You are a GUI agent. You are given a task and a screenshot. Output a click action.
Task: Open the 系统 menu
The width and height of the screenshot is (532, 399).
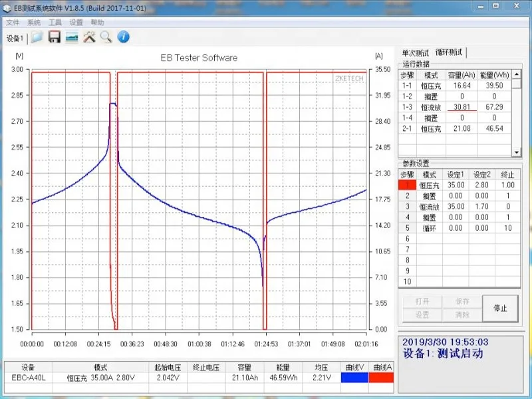[34, 23]
